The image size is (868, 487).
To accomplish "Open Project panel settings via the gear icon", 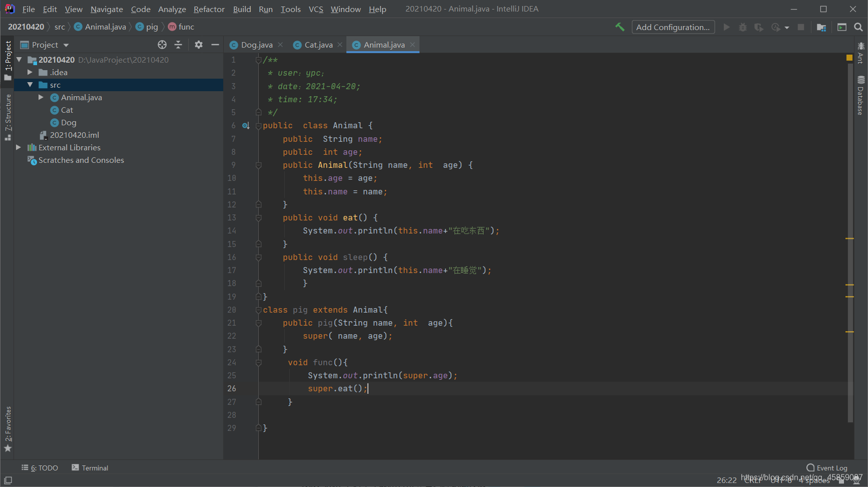I will pyautogui.click(x=199, y=45).
